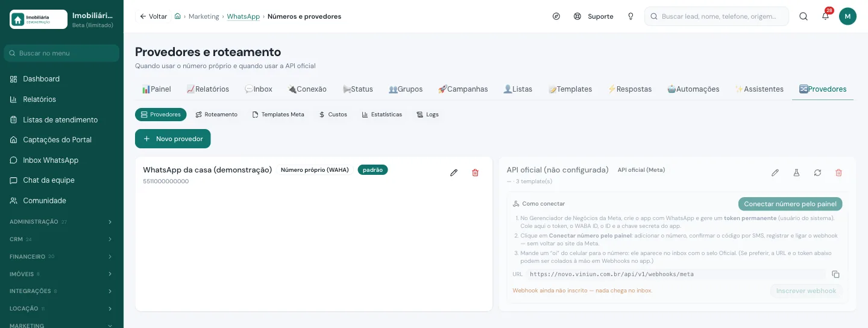Delete WhatsApp da casa provider trash icon
This screenshot has height=328, width=868.
(x=475, y=172)
